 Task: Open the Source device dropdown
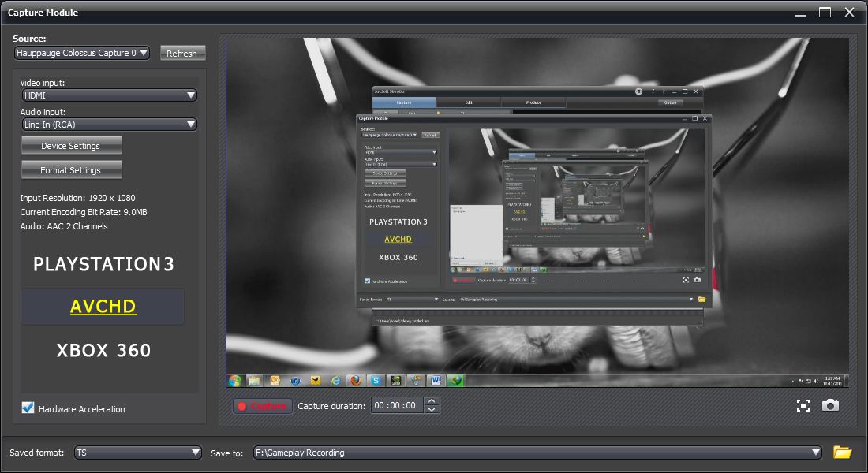82,53
